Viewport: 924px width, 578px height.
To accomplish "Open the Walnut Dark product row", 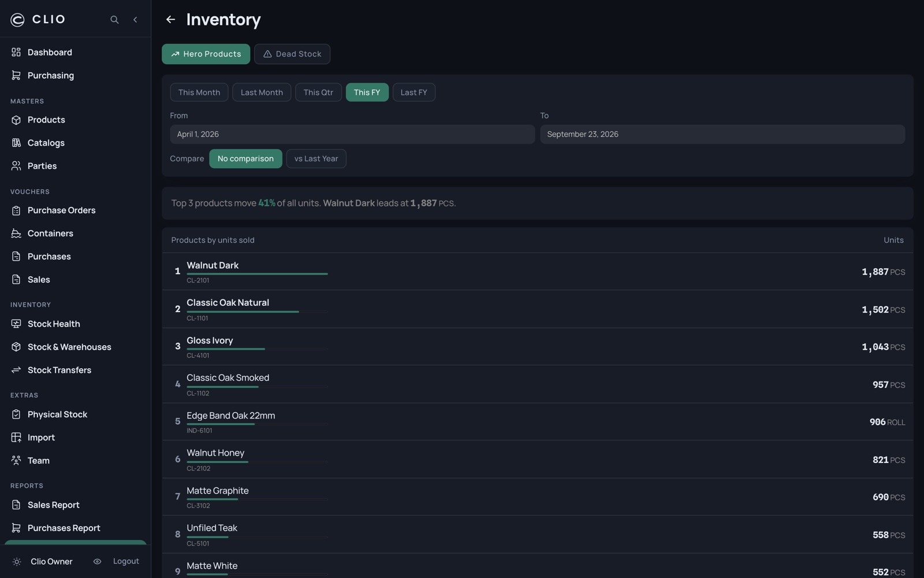I will coord(538,272).
